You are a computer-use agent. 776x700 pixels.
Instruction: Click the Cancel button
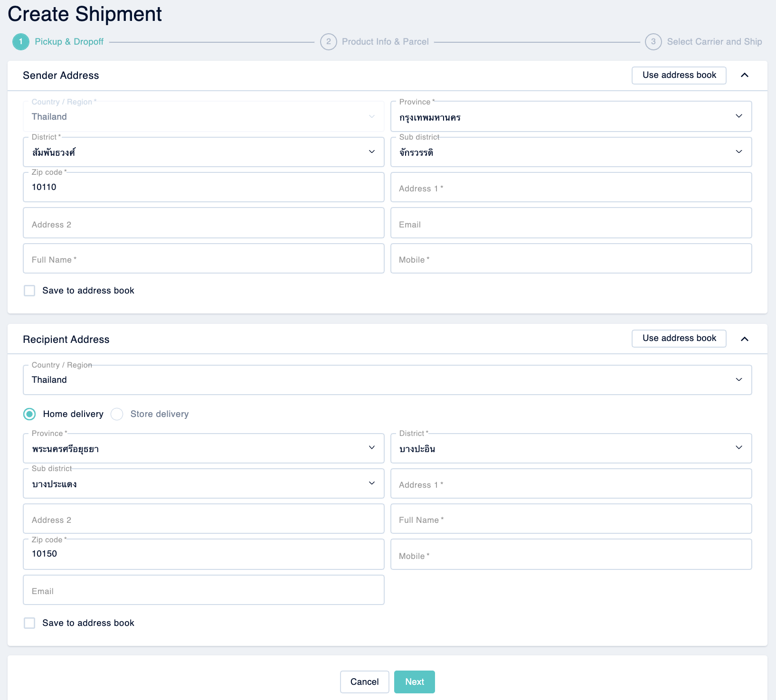coord(364,682)
